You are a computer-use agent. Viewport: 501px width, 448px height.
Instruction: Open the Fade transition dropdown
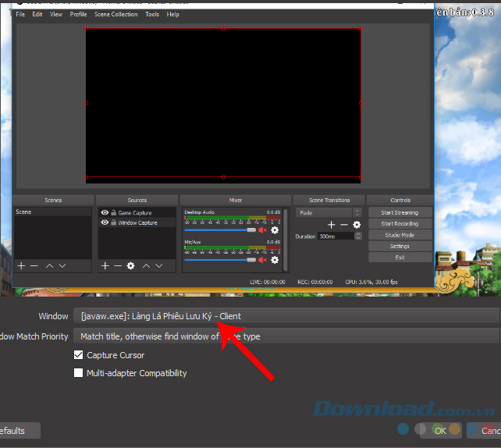[x=328, y=212]
